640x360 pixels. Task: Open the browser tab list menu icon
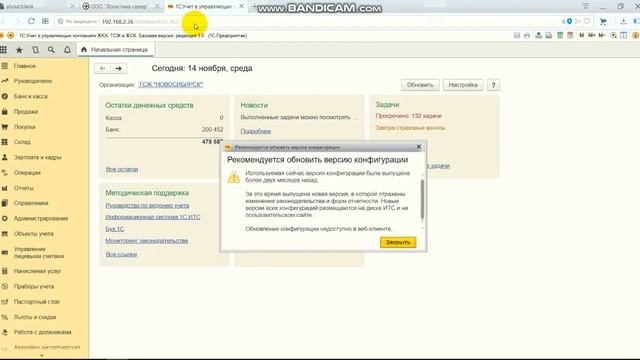tap(586, 6)
